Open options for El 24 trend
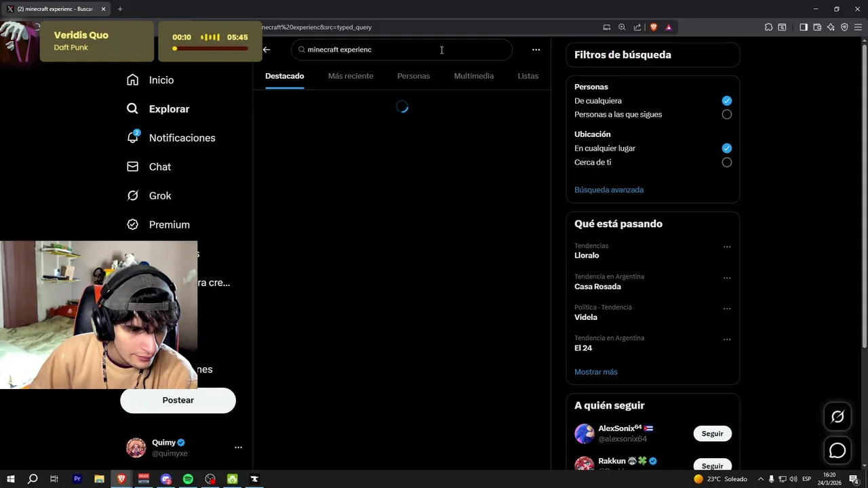868x488 pixels. pyautogui.click(x=727, y=339)
